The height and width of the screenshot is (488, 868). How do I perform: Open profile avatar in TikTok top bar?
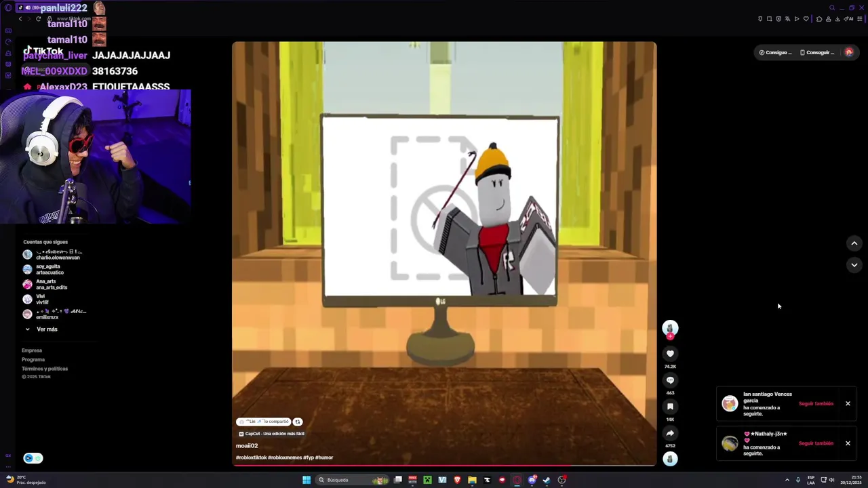(849, 52)
